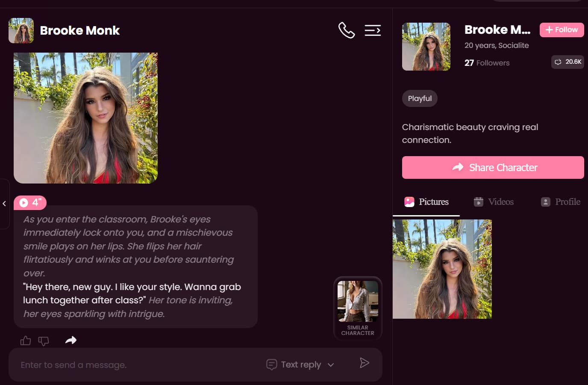Collapse the side panel with the menu icon

373,30
